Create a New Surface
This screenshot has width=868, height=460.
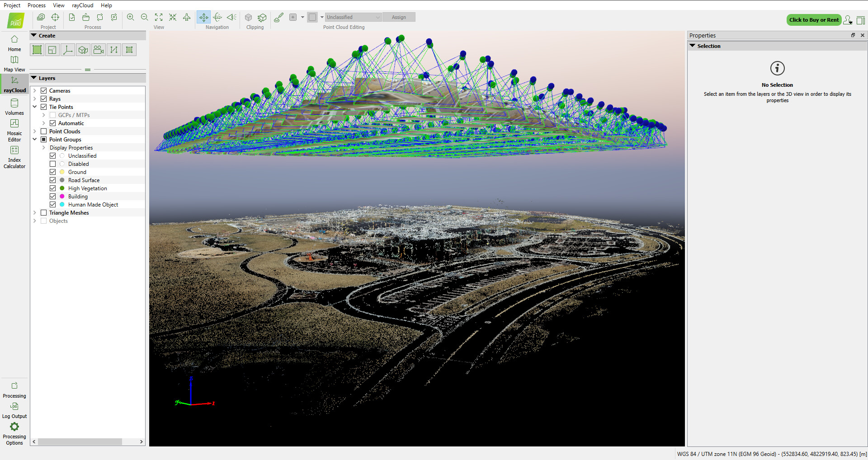tap(129, 50)
